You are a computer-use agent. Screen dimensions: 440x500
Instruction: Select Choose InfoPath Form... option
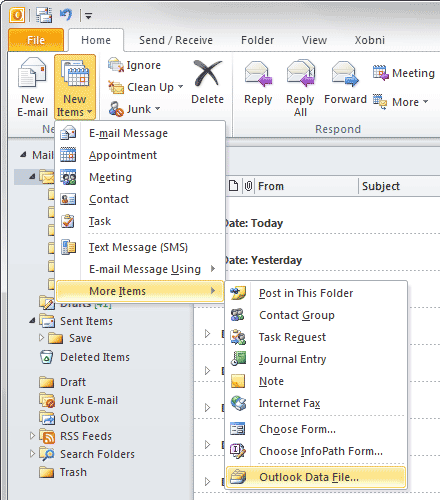tap(316, 451)
